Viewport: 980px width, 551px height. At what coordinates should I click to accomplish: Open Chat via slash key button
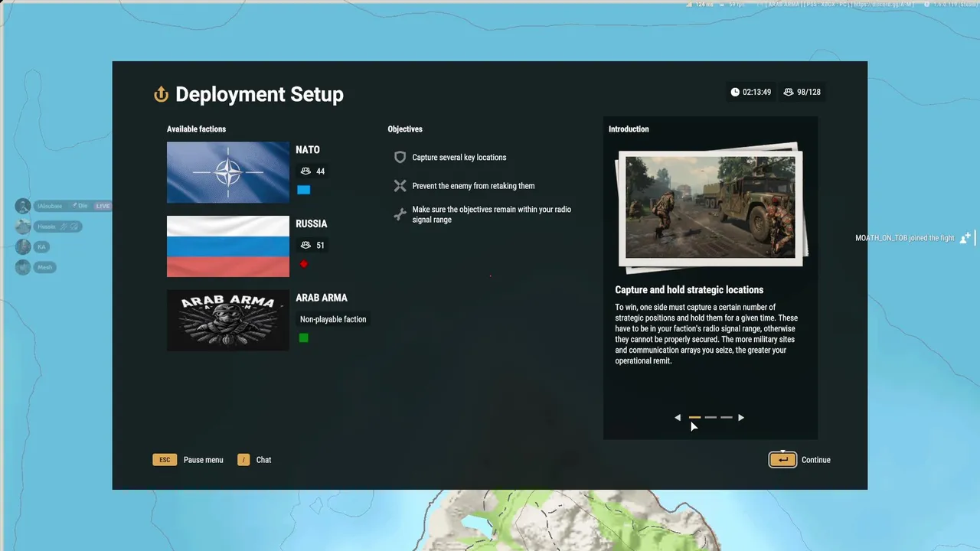[243, 460]
